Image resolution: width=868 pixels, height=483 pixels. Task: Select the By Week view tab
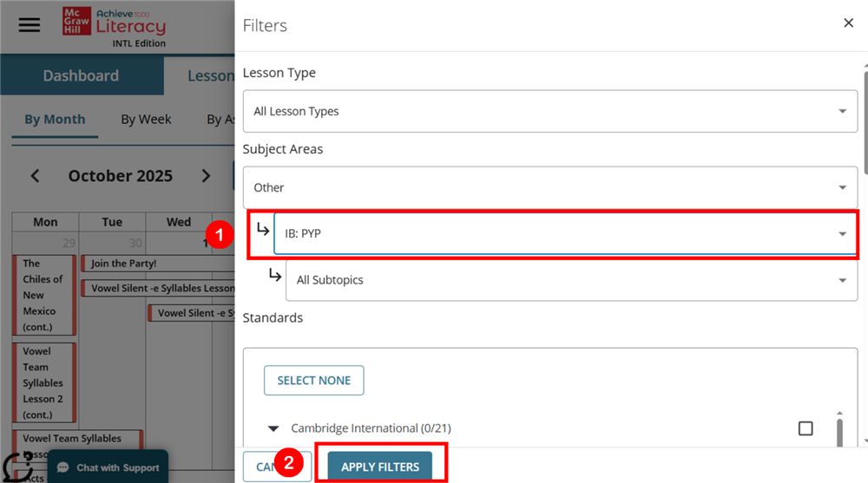146,120
